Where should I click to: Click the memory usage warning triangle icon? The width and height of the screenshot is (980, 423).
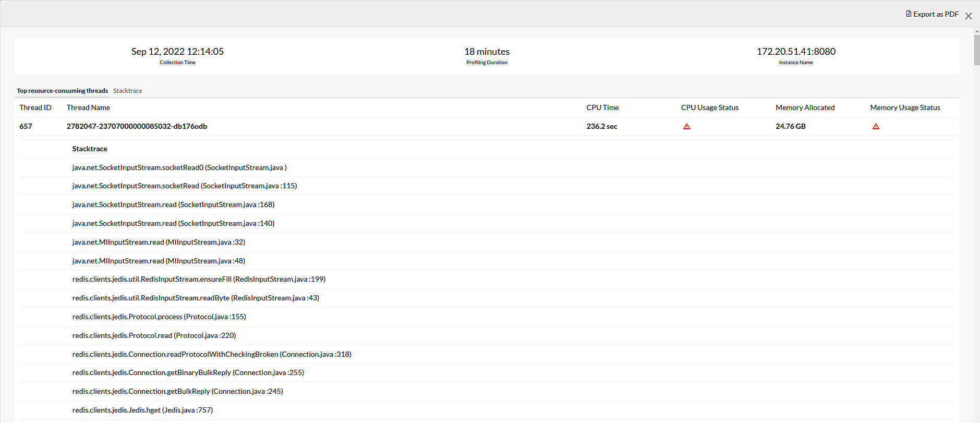(876, 126)
